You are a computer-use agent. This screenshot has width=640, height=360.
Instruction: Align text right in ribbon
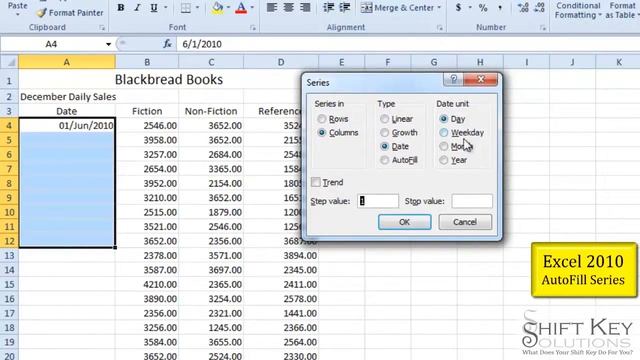pos(305,7)
